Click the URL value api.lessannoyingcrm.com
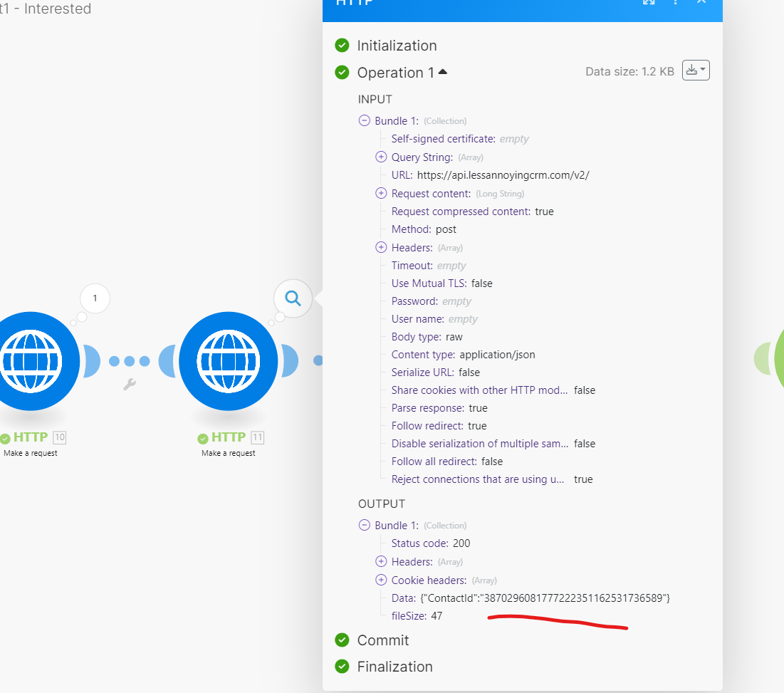The image size is (784, 693). point(503,175)
